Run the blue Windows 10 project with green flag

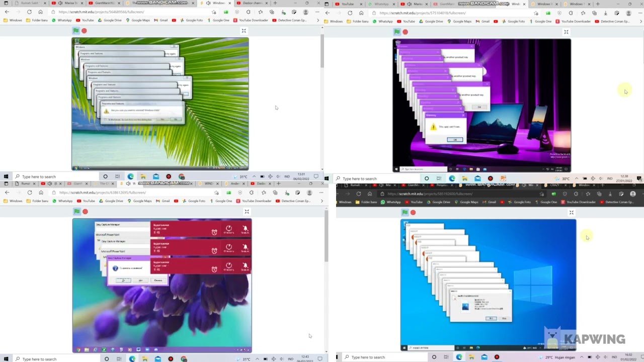(x=405, y=212)
